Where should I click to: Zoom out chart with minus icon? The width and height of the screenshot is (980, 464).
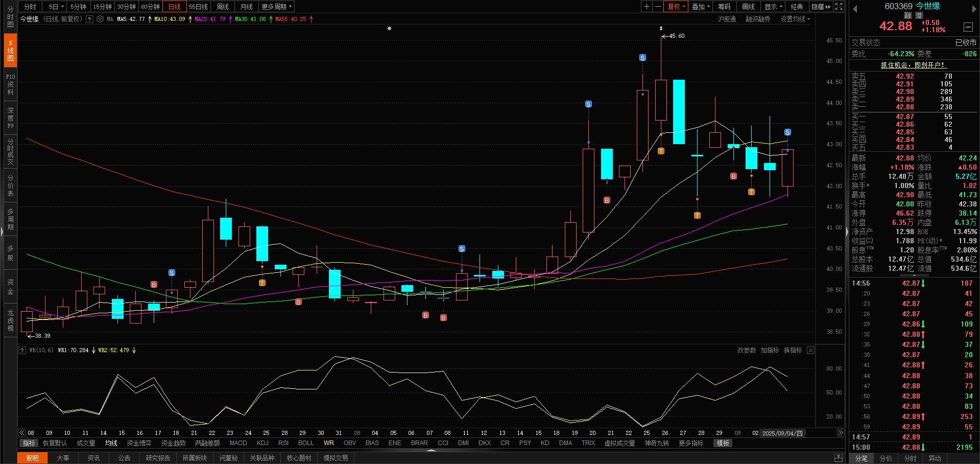[x=658, y=7]
